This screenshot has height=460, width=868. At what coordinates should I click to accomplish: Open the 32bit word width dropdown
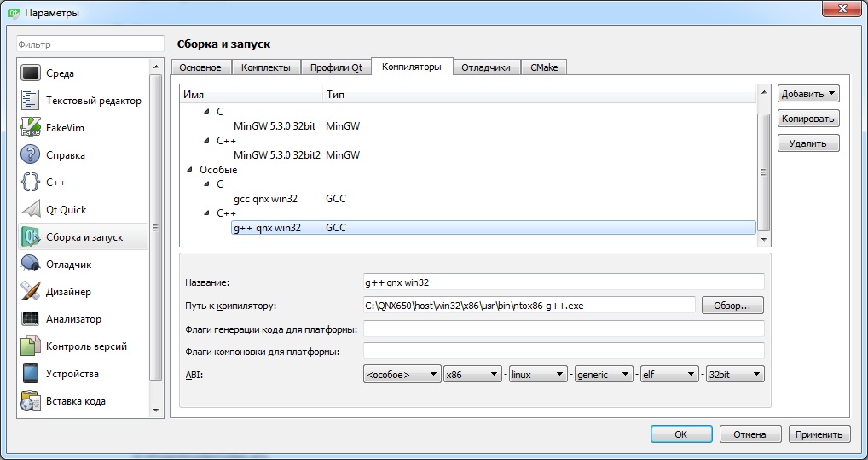[735, 375]
